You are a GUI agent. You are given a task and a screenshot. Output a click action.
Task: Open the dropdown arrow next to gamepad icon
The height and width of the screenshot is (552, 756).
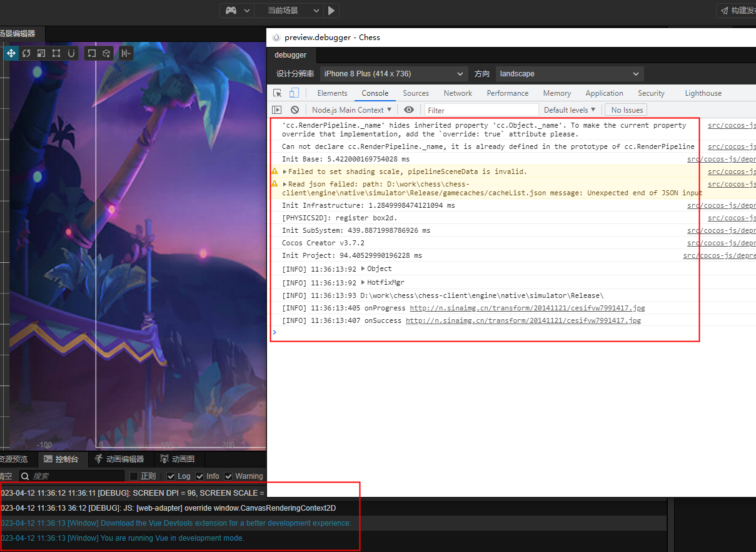[246, 10]
